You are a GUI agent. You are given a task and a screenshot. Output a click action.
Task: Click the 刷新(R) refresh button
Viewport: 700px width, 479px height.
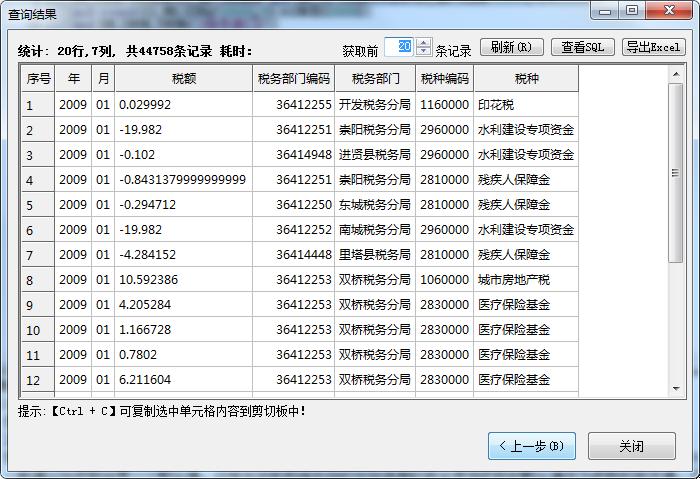pos(512,48)
